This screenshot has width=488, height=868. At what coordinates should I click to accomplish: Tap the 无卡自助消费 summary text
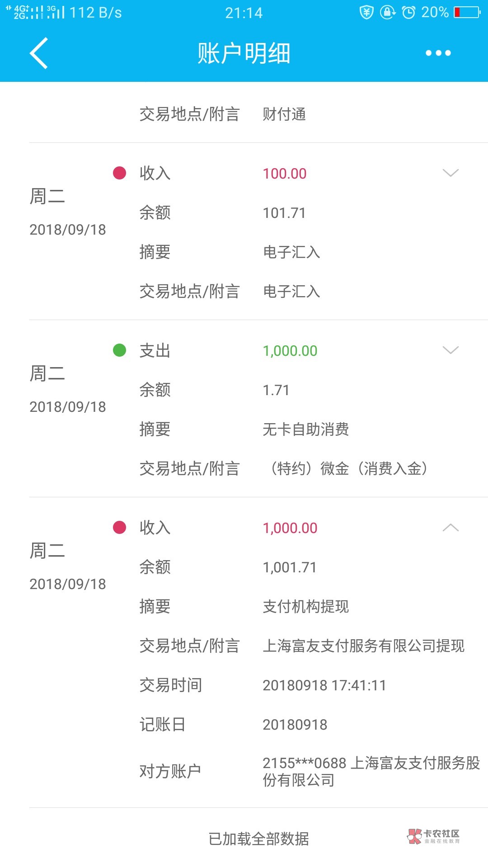305,429
